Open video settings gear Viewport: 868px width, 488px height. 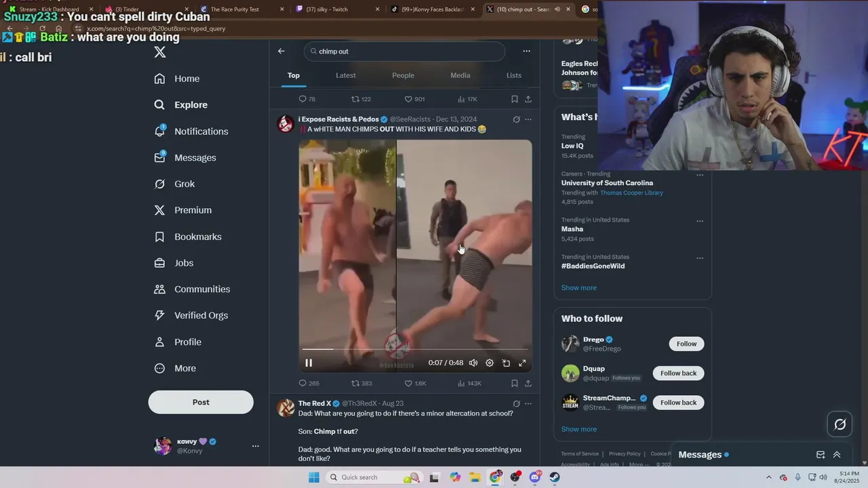(490, 363)
